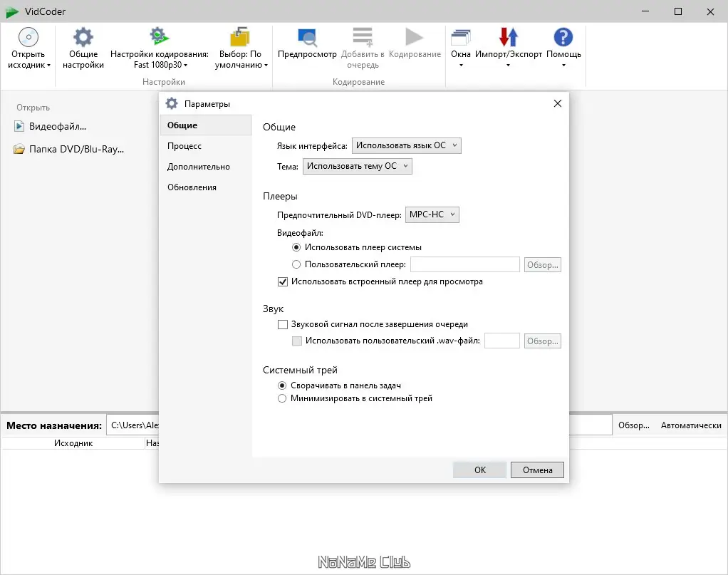Click Обзор... next to Пользовательский плеер
Image resolution: width=728 pixels, height=575 pixels.
pos(542,265)
